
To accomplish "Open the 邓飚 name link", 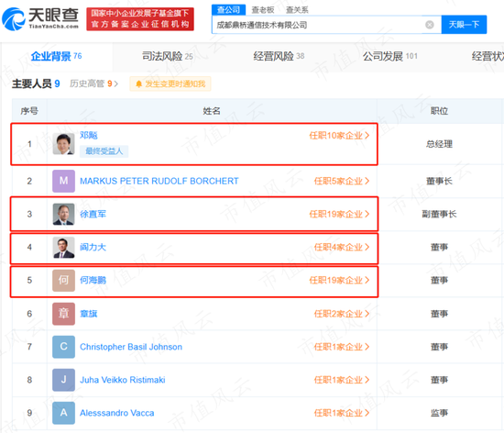I will tap(89, 135).
